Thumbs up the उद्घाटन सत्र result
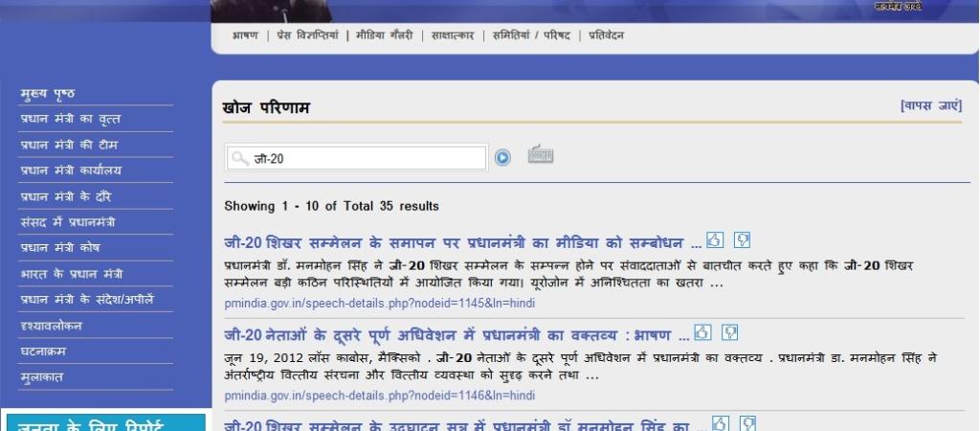The image size is (980, 431). 721,423
